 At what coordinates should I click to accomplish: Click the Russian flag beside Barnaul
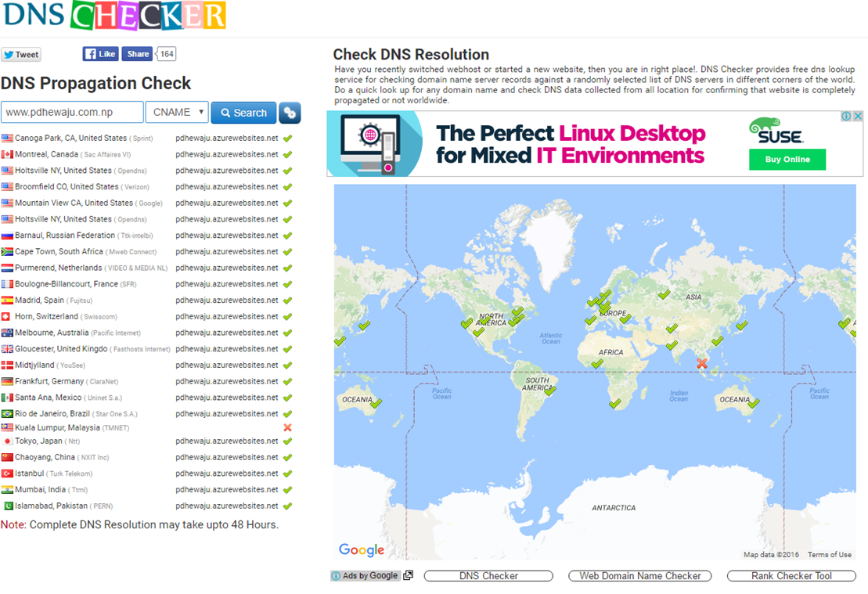(7, 236)
